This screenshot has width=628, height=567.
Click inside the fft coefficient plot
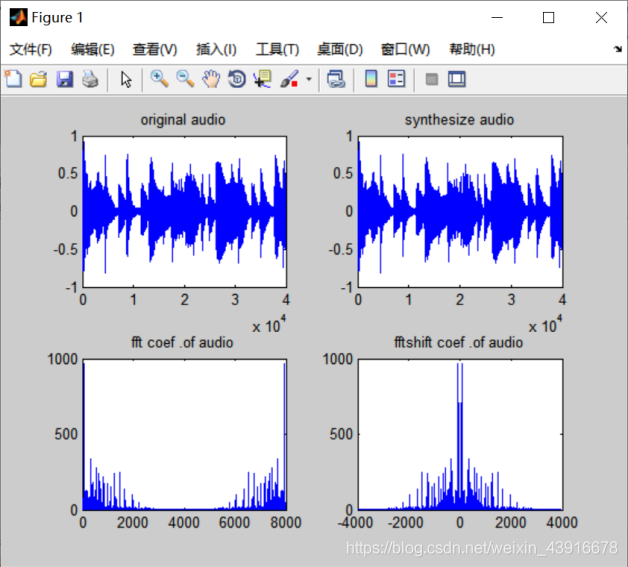point(185,434)
